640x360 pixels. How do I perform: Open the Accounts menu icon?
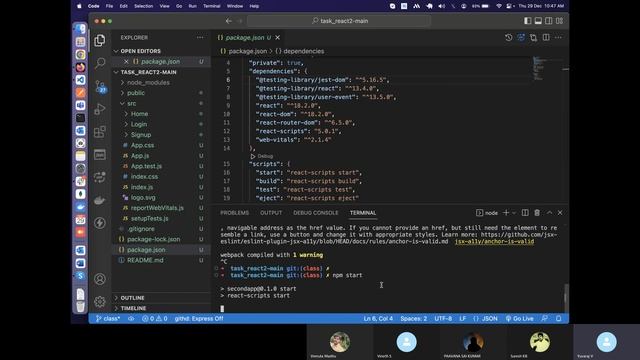(100, 279)
